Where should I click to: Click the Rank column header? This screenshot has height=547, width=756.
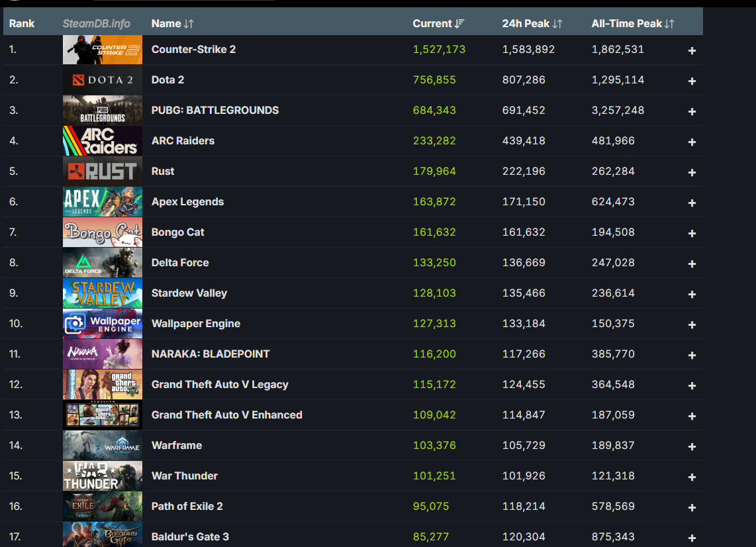(22, 24)
